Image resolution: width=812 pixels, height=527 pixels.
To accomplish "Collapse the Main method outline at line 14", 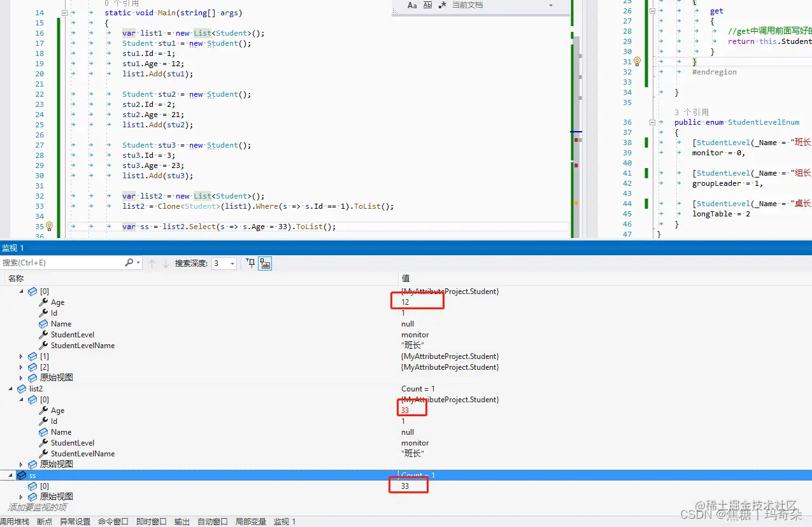I will (x=64, y=13).
